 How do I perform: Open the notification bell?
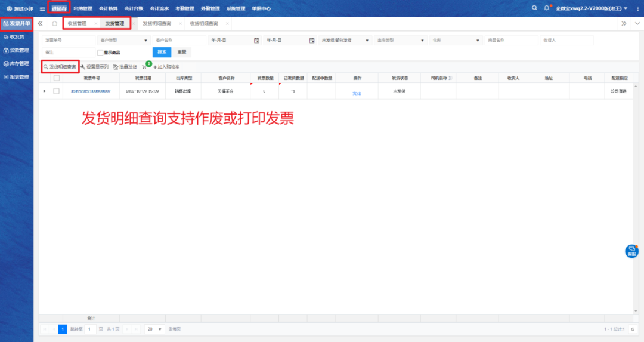[x=546, y=8]
